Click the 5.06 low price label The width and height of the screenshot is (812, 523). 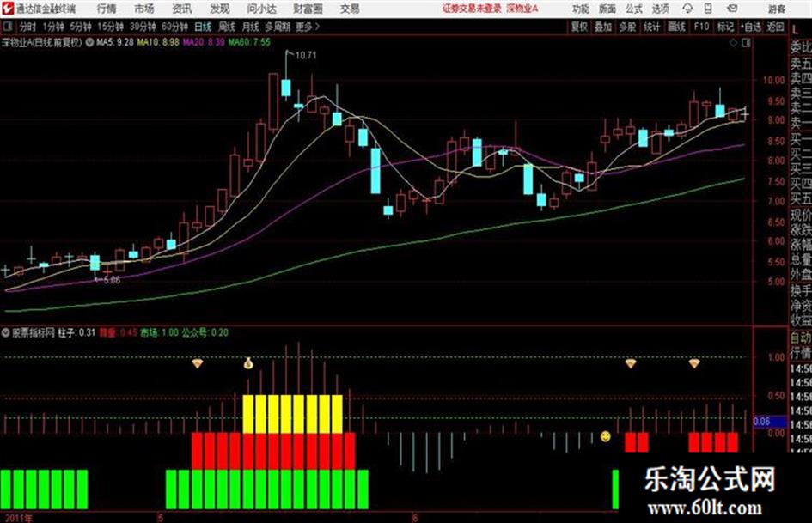point(112,280)
